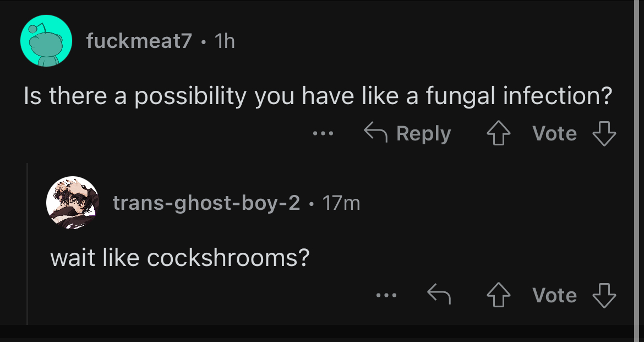Click the 1h timestamp on the top comment
644x342 pixels.
tap(225, 41)
